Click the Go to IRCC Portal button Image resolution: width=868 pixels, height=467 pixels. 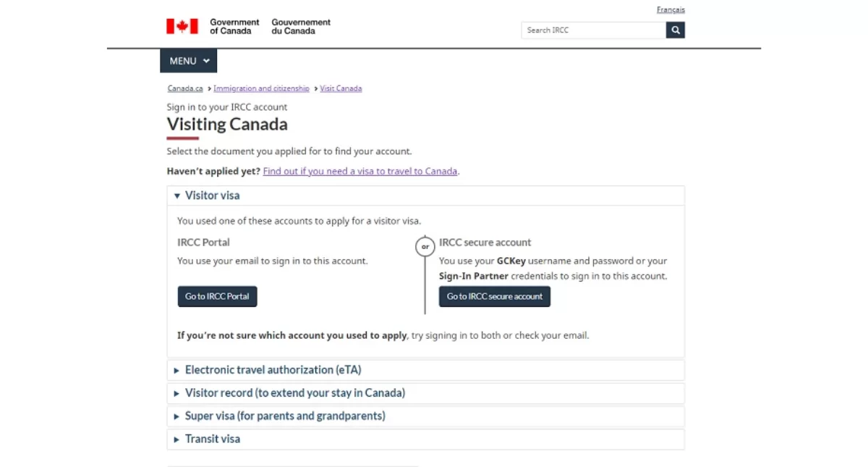(x=217, y=296)
